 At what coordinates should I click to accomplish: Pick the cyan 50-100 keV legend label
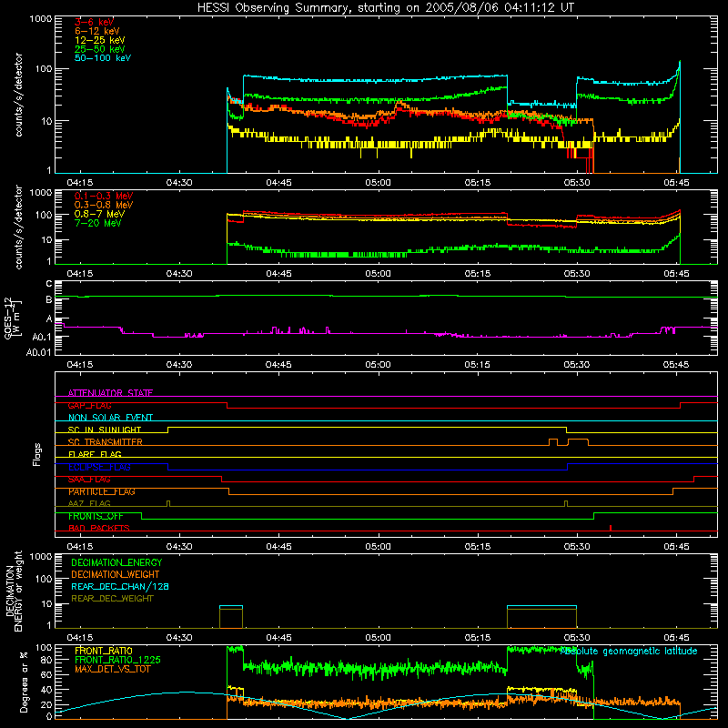[103, 58]
